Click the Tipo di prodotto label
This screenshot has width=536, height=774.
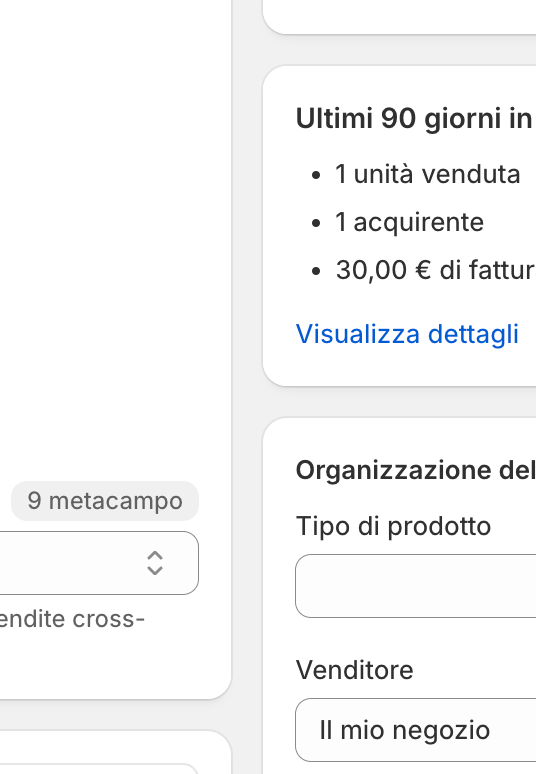click(x=393, y=526)
